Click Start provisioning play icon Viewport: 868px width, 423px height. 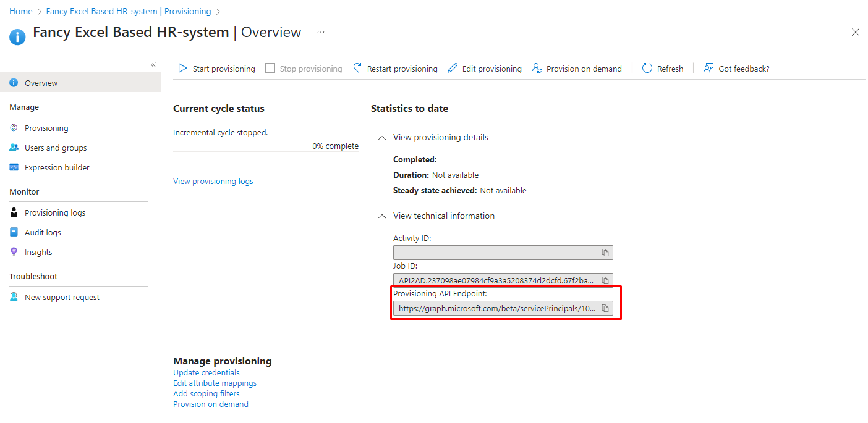click(x=182, y=69)
